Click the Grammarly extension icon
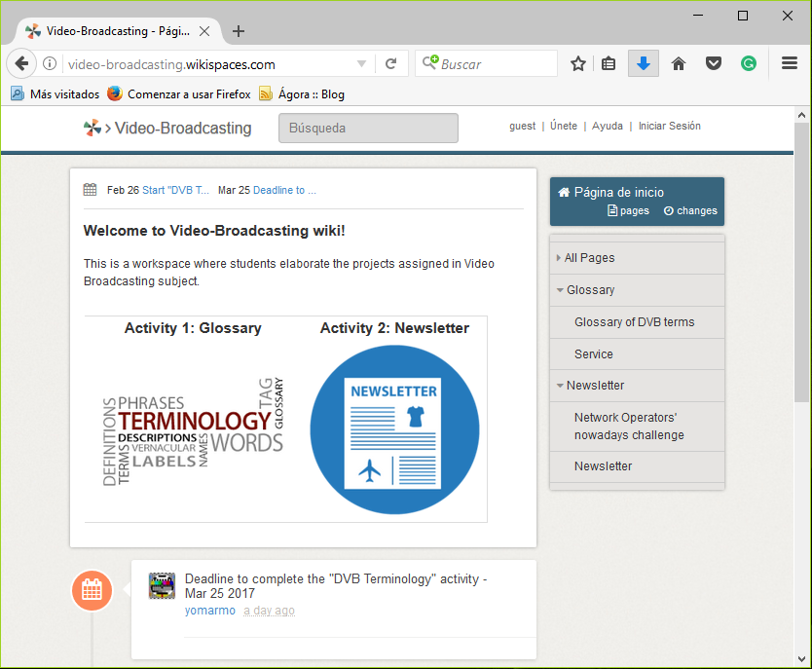This screenshot has height=669, width=812. pos(749,62)
